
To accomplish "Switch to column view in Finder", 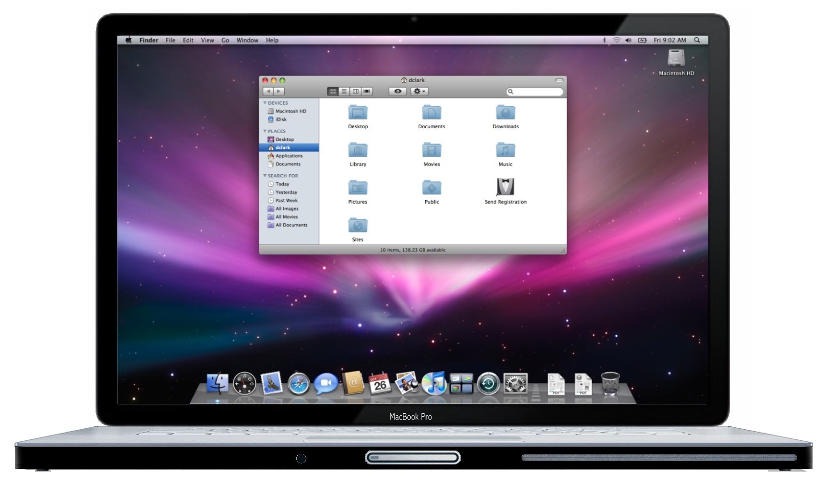I will 356,92.
